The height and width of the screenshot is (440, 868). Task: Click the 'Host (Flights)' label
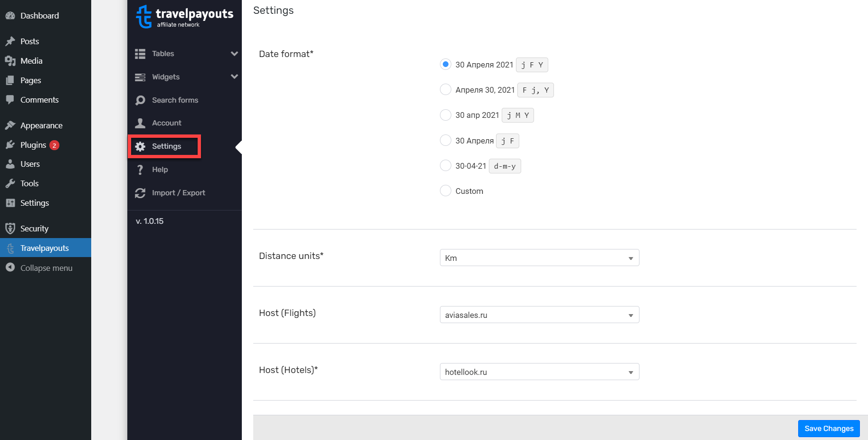click(x=287, y=313)
